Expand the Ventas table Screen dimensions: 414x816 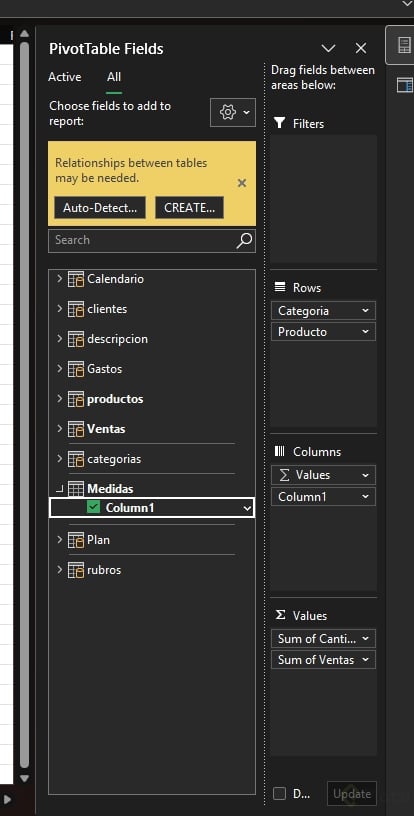tap(59, 429)
